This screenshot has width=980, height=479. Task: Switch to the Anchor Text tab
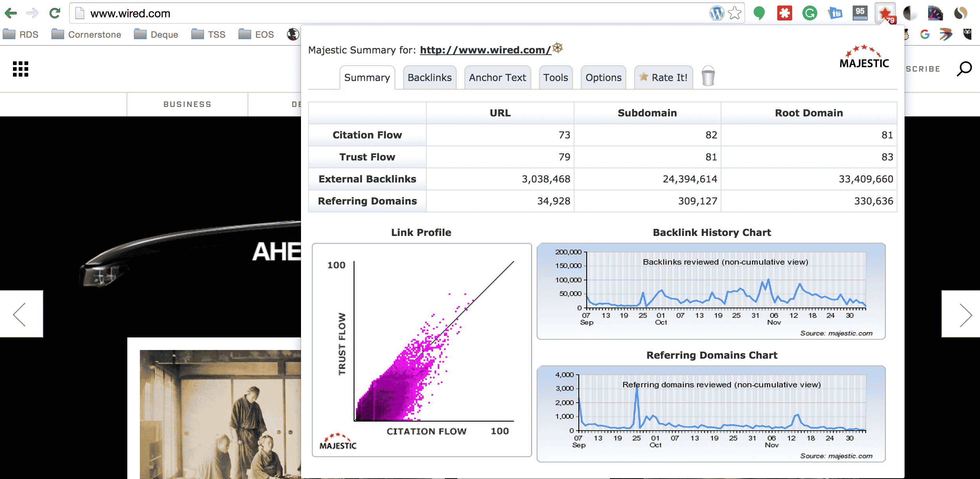click(x=497, y=77)
